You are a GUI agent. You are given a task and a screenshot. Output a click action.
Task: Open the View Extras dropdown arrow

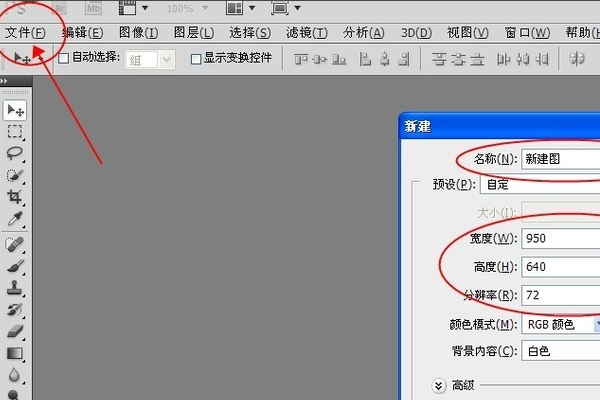(145, 8)
